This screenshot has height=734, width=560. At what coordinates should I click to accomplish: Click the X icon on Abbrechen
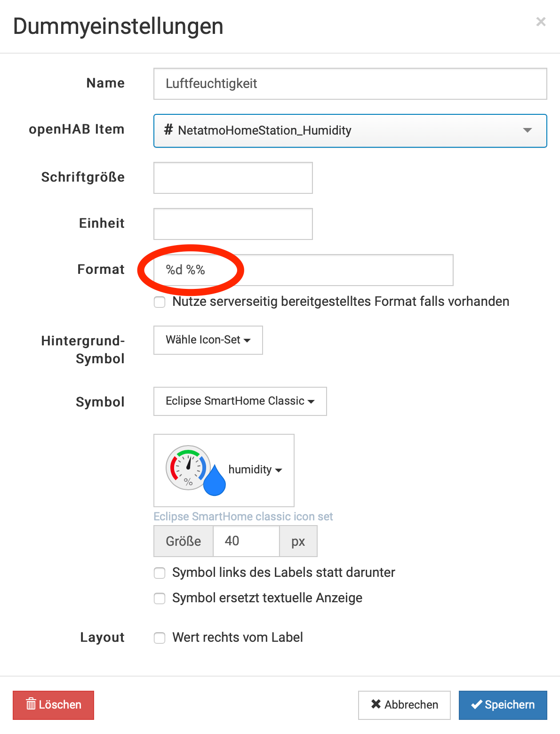pyautogui.click(x=376, y=704)
